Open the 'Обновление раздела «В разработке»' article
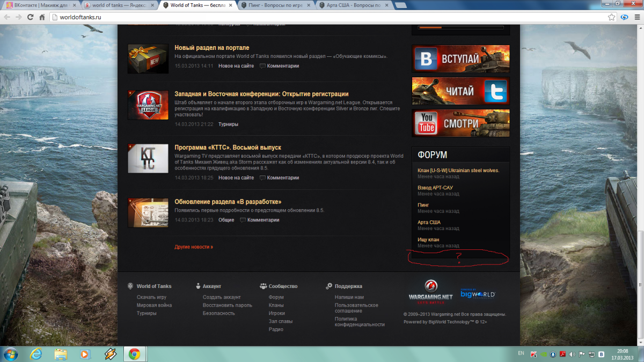The width and height of the screenshot is (644, 362). 228,202
